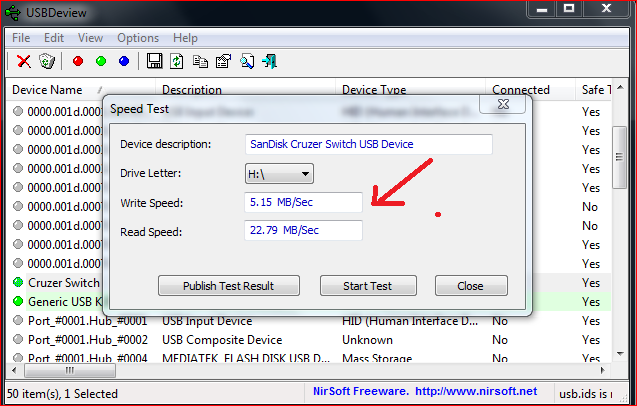Click the MEDIATEK FLASH DISK description cell

point(246,358)
